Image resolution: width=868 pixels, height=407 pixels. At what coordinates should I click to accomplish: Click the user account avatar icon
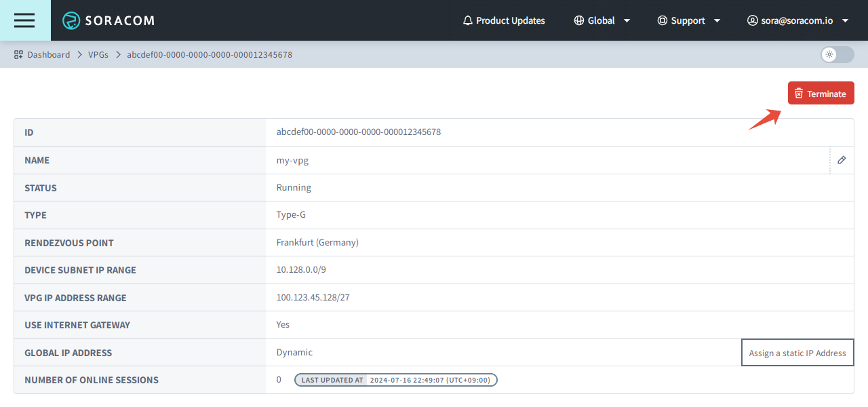(x=752, y=20)
